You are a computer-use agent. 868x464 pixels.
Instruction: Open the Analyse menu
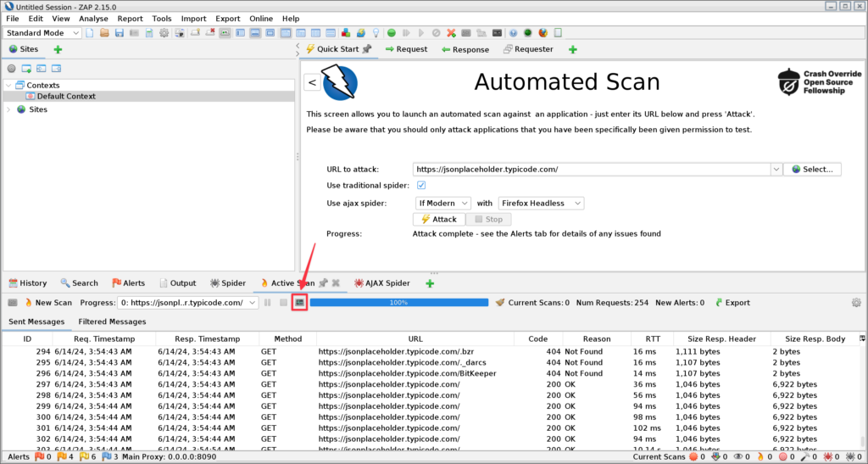point(93,19)
